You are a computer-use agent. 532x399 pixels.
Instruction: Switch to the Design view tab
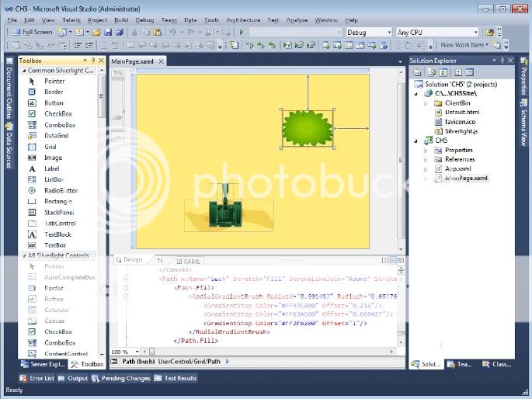click(129, 260)
